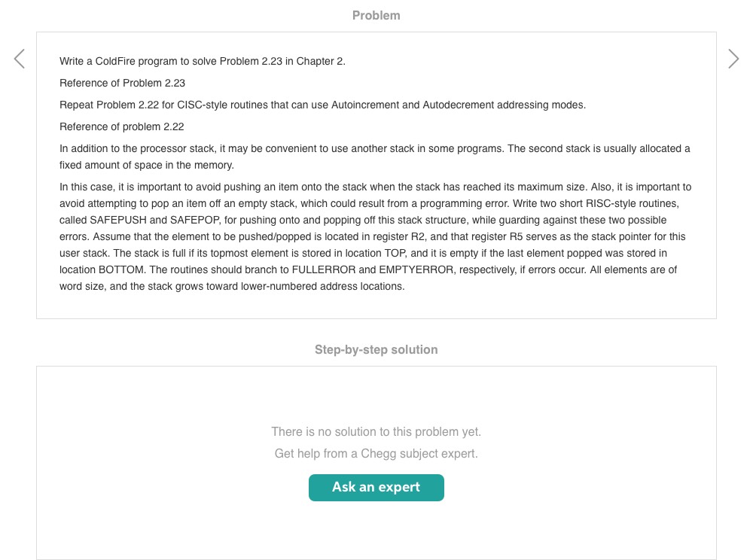Click the word BOTTOM in the problem

point(125,269)
